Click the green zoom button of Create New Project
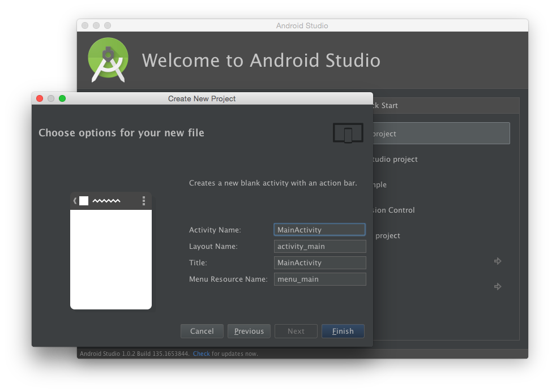 62,98
